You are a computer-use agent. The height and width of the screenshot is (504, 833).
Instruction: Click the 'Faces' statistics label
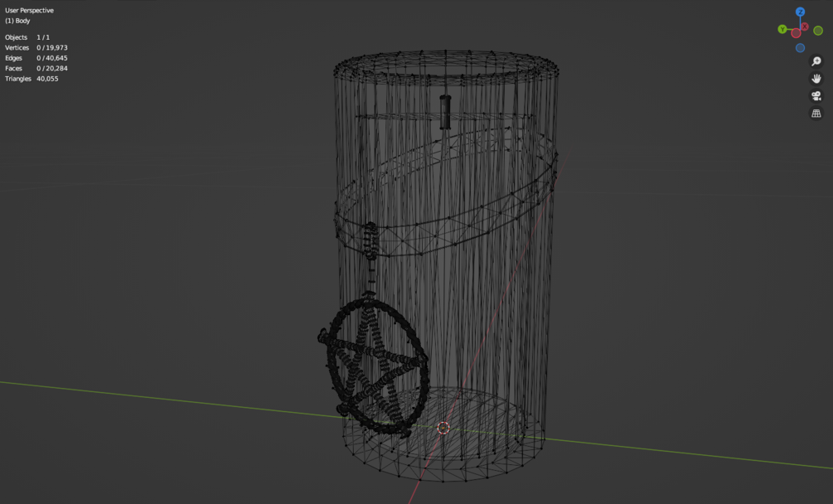(14, 69)
